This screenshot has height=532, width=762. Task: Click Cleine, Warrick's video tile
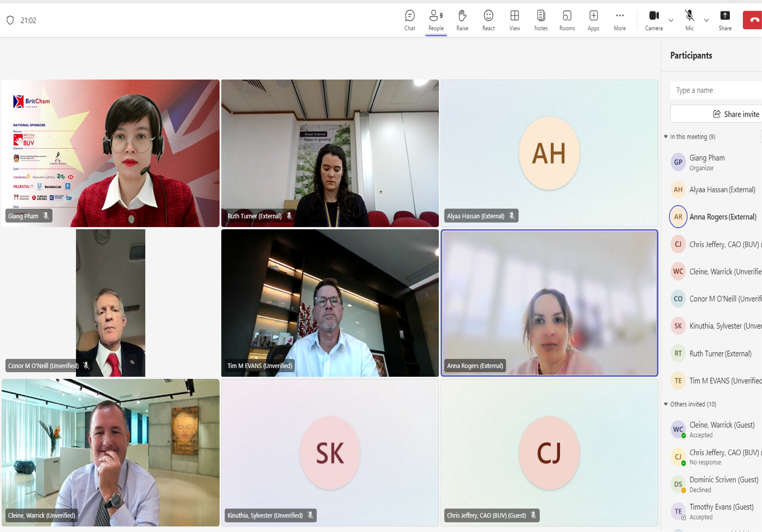pyautogui.click(x=111, y=453)
